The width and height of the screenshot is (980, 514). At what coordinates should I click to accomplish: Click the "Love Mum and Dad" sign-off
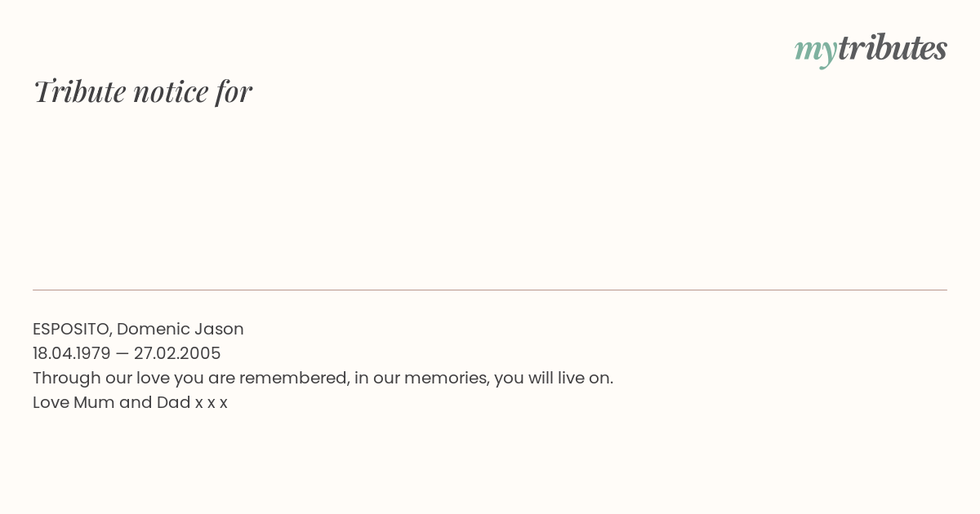coord(112,402)
